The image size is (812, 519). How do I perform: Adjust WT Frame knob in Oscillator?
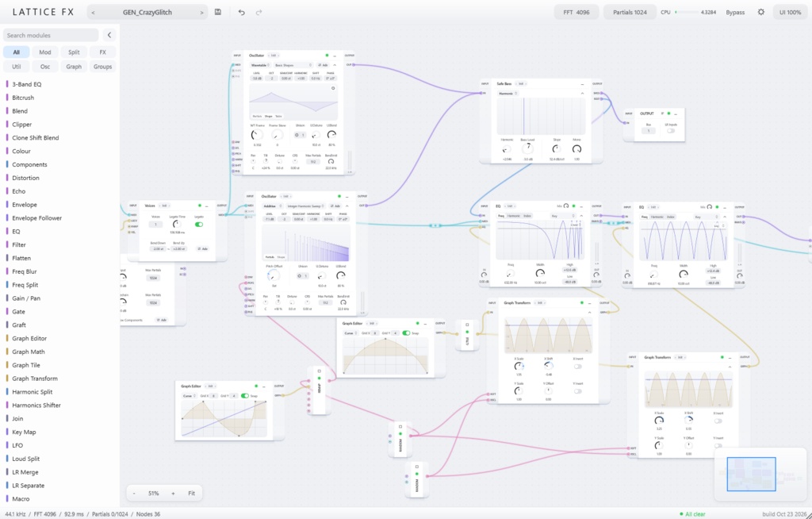pyautogui.click(x=257, y=136)
